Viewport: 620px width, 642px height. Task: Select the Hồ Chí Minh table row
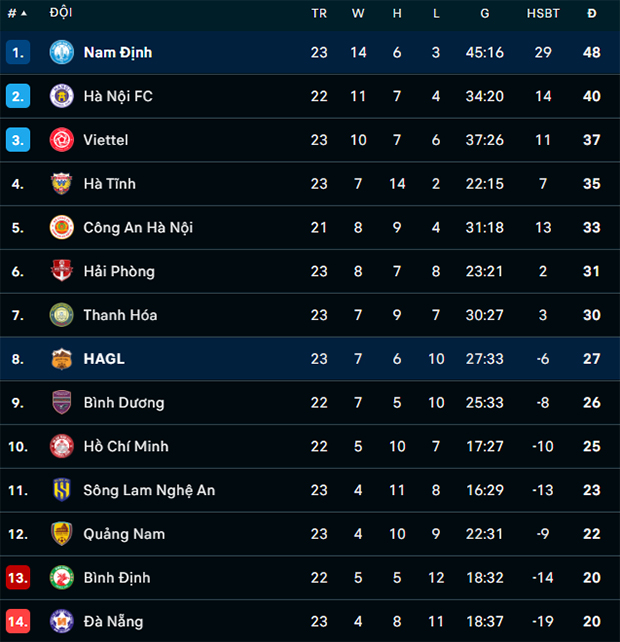(310, 446)
